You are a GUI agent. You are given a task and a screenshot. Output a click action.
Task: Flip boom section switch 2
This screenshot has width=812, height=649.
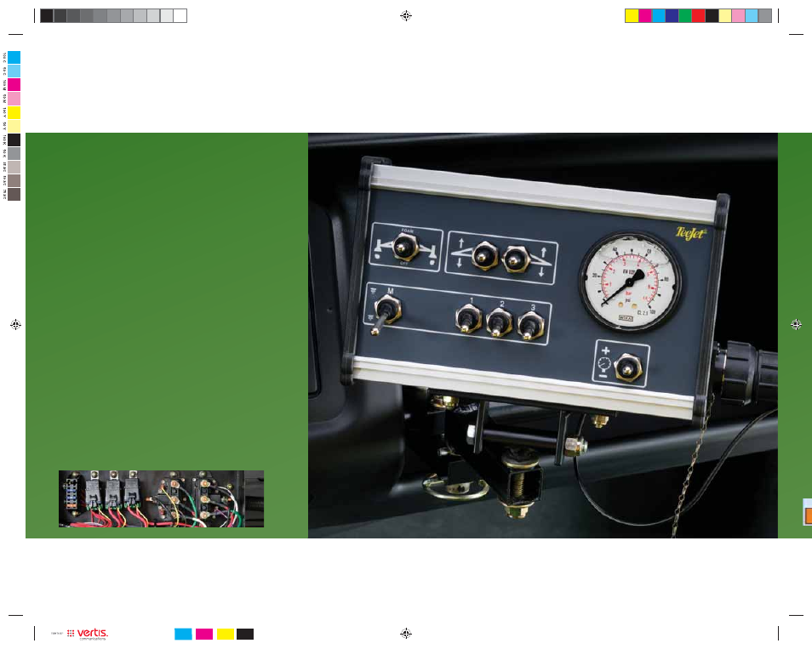pyautogui.click(x=499, y=322)
